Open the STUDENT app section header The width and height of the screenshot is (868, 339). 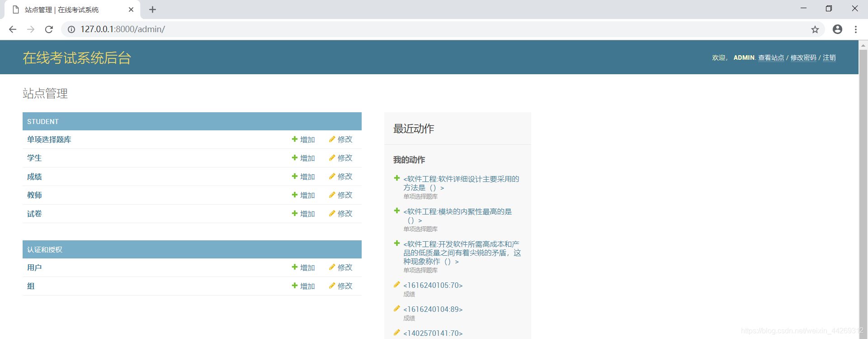coord(43,121)
